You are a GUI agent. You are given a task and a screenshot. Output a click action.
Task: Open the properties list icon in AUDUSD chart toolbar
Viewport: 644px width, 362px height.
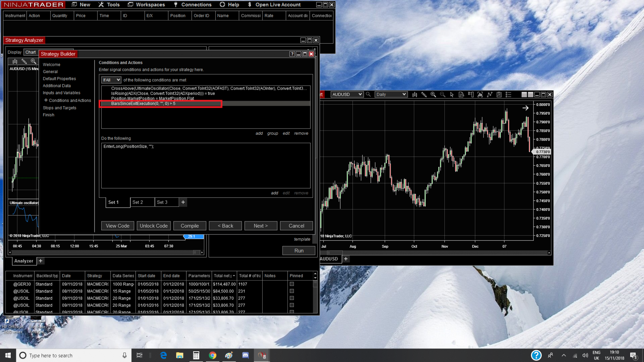tap(508, 94)
